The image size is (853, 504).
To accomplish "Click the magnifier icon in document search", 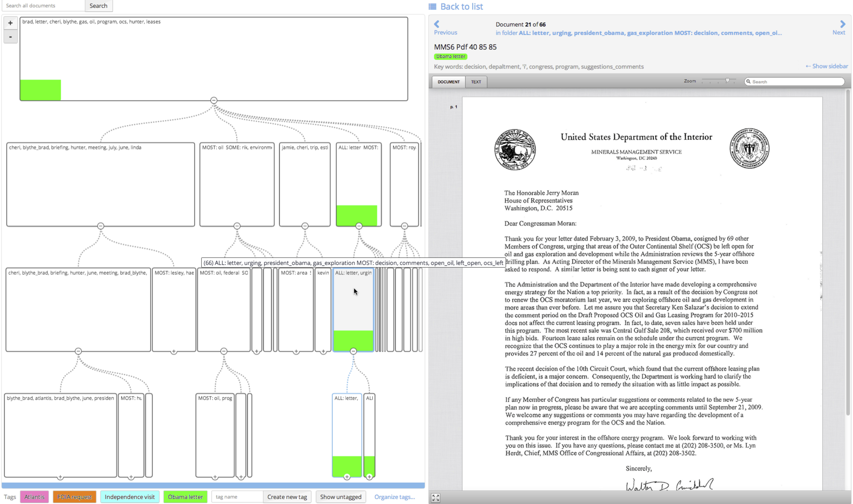I will click(748, 82).
